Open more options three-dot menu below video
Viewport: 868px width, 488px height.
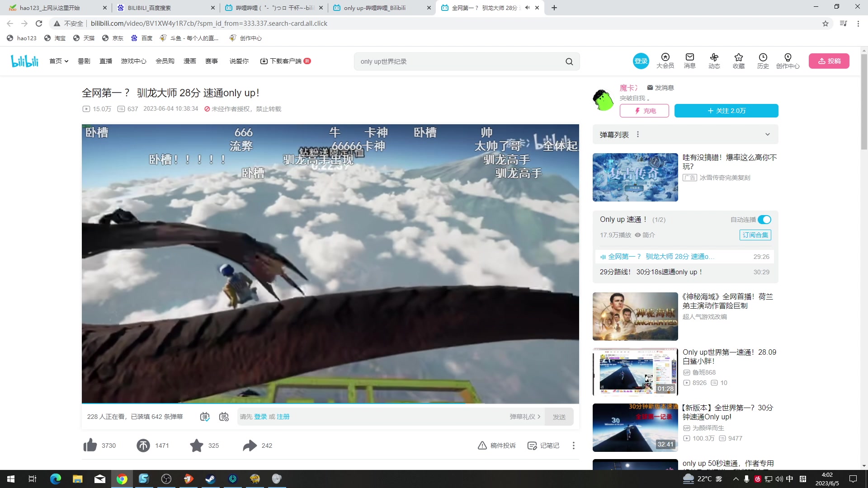click(573, 446)
